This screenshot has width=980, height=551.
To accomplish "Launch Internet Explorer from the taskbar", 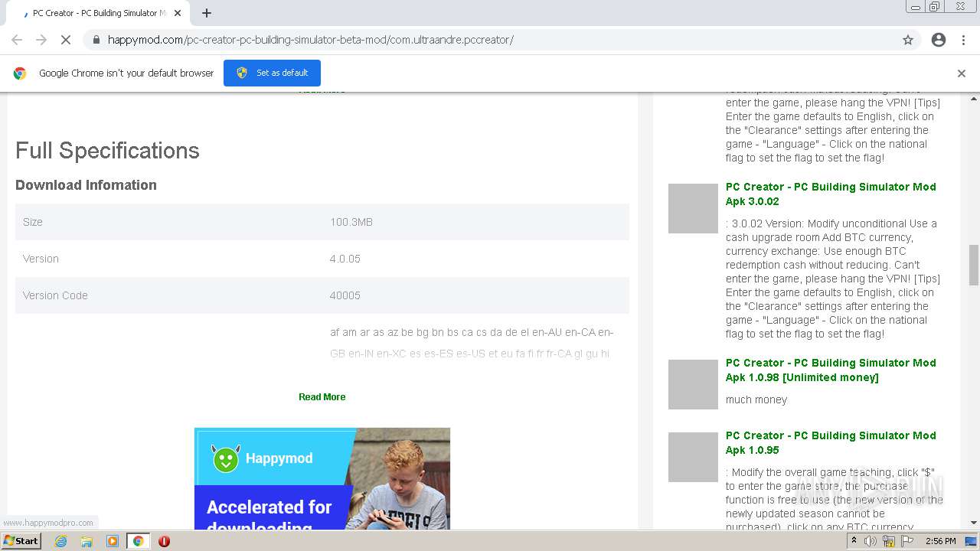I will [x=61, y=541].
